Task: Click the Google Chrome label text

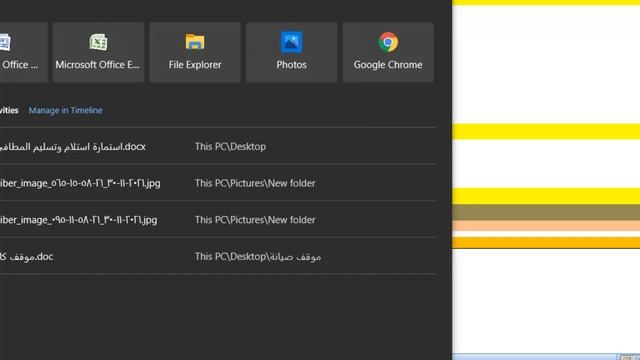Action: pyautogui.click(x=388, y=65)
